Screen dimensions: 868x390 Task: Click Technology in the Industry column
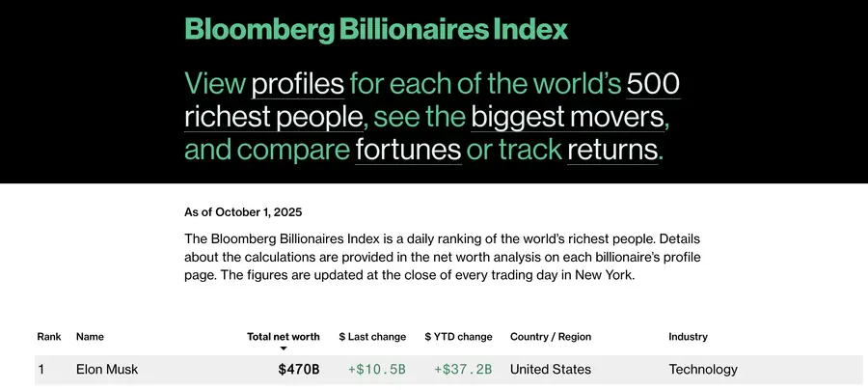pyautogui.click(x=703, y=369)
